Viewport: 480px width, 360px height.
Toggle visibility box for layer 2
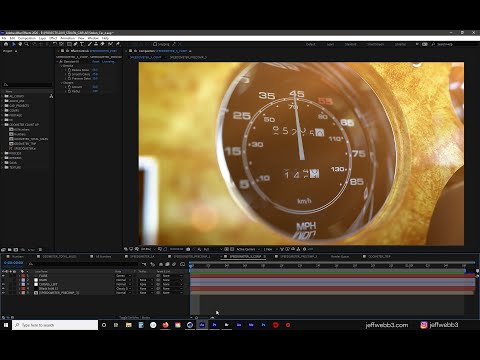point(3,280)
